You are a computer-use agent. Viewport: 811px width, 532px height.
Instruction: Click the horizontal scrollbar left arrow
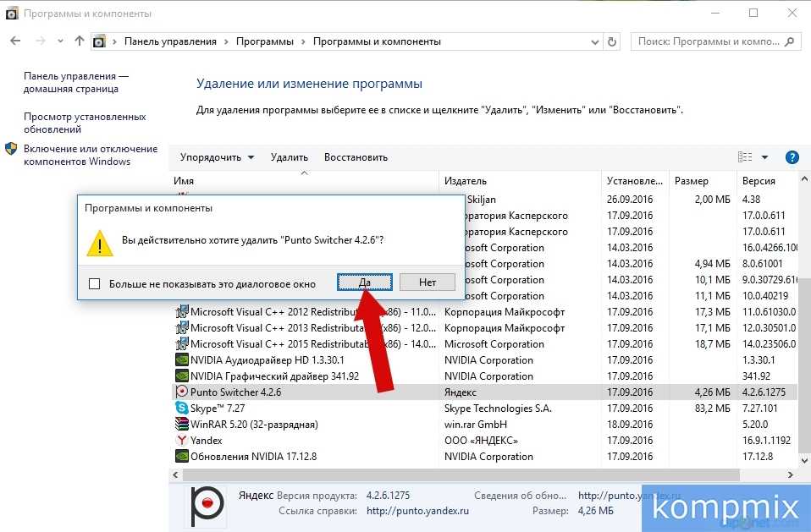click(175, 474)
